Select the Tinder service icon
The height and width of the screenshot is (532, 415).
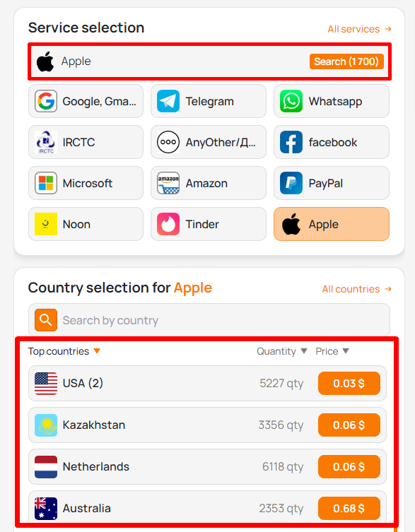[x=168, y=224]
